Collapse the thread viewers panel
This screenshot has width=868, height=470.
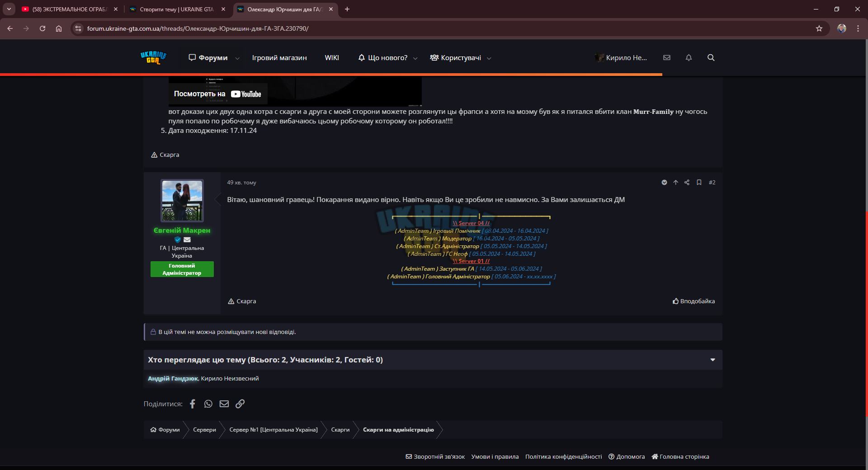[713, 360]
